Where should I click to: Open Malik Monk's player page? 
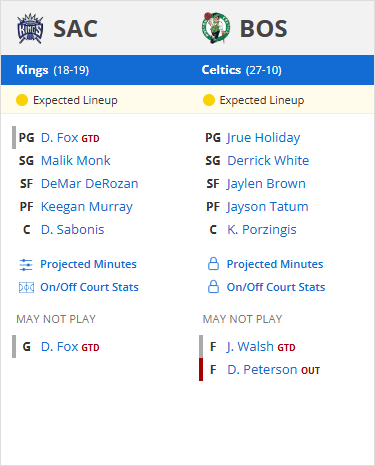click(x=76, y=161)
